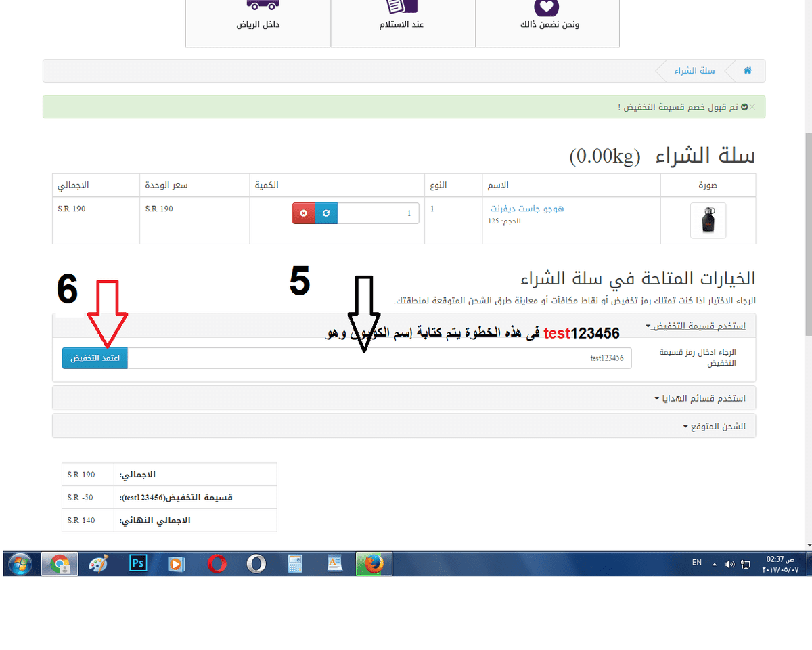Switch to Firefox in the taskbar
Screen dimensions: 812x650
coord(374,563)
